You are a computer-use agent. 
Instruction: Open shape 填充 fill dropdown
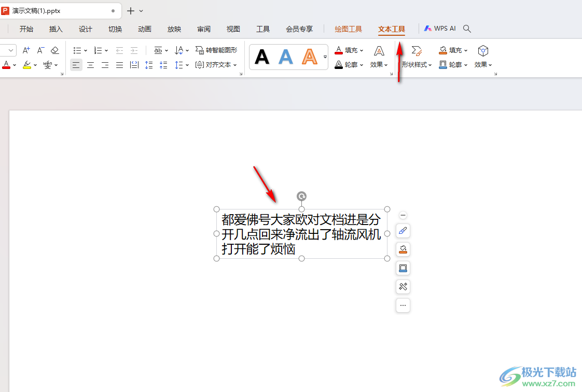(x=453, y=50)
